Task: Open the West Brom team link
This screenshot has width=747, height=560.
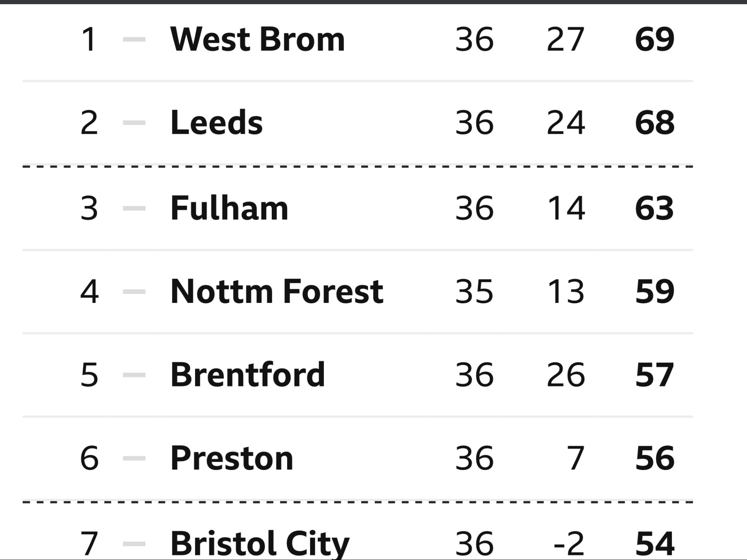Action: (x=258, y=39)
